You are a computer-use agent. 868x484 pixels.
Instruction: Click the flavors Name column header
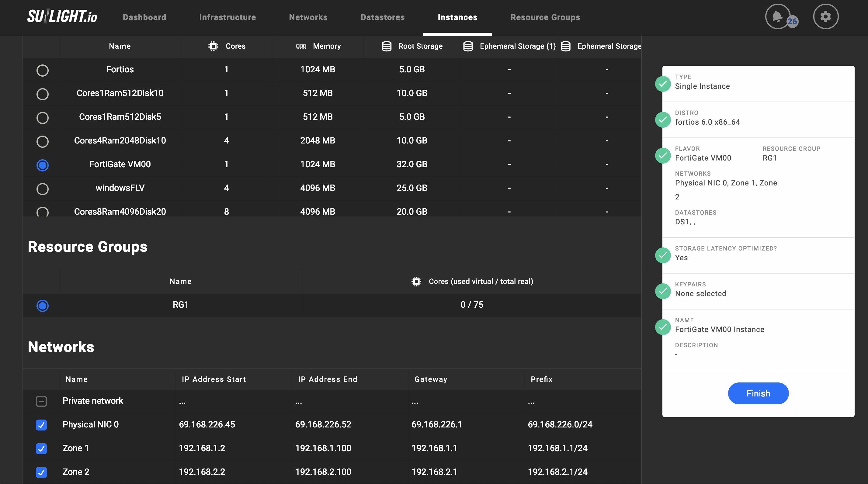point(120,46)
